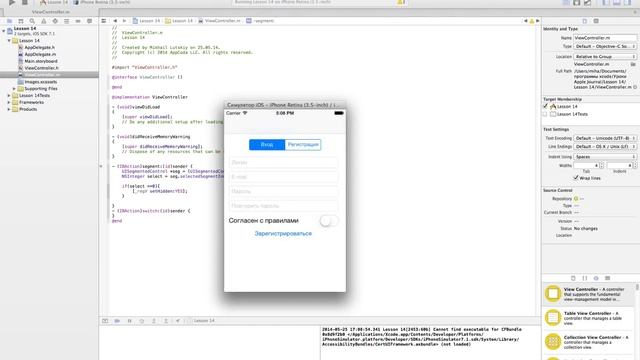
Task: Open the Indent Using dropdown
Action: click(605, 157)
